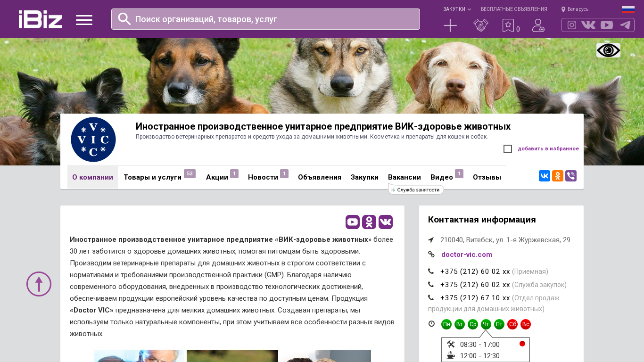Open Telegram icon in header
644x362 pixels.
(625, 25)
